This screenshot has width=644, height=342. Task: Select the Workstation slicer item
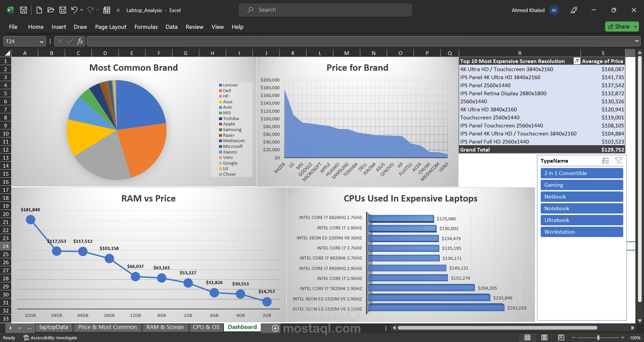tap(582, 232)
